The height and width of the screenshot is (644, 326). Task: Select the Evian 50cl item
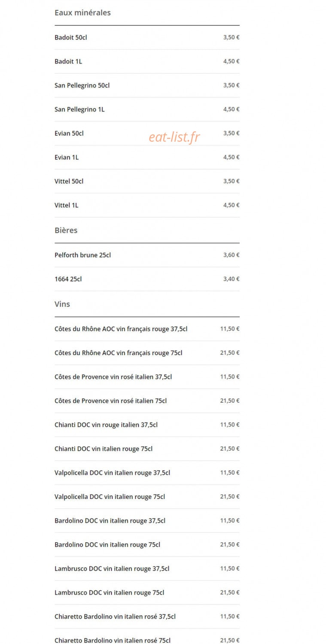(x=147, y=134)
